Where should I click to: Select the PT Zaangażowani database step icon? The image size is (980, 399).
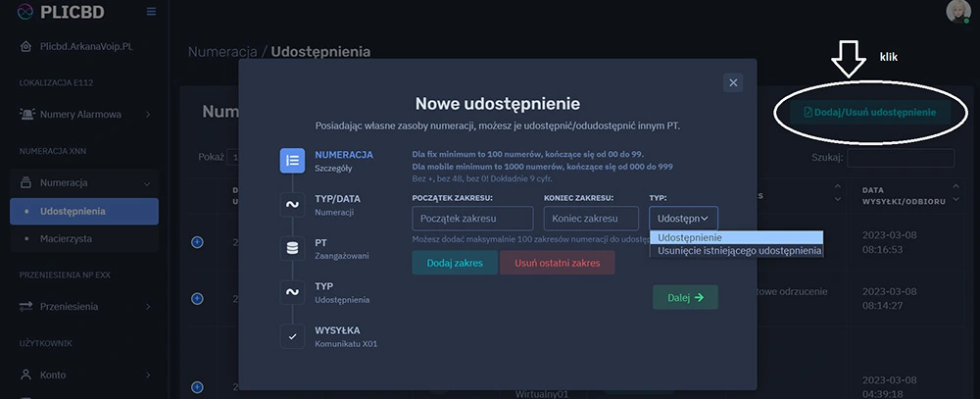tap(292, 248)
